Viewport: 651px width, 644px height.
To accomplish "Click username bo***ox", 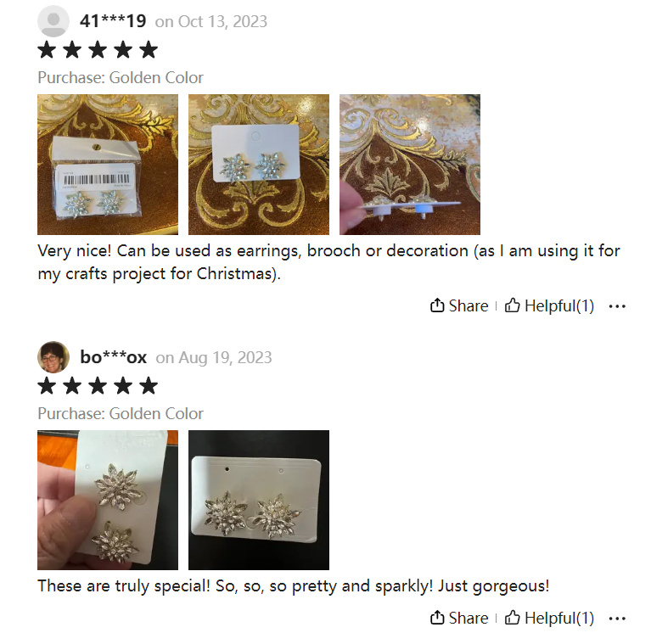I will 114,357.
